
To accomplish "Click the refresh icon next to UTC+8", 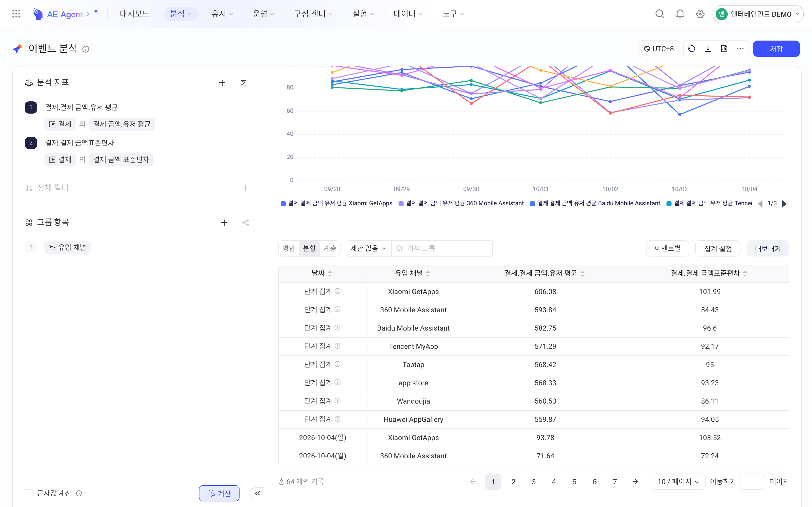I will 691,49.
